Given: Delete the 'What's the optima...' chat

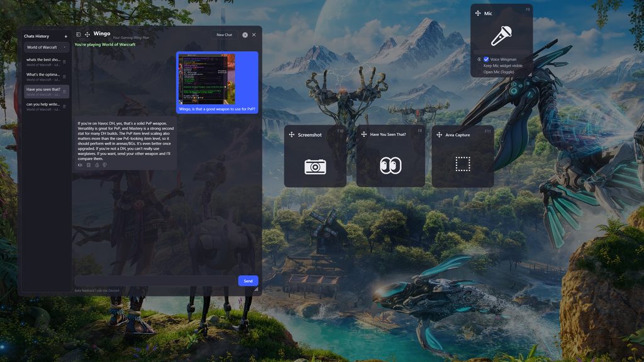Looking at the screenshot, I should (65, 77).
